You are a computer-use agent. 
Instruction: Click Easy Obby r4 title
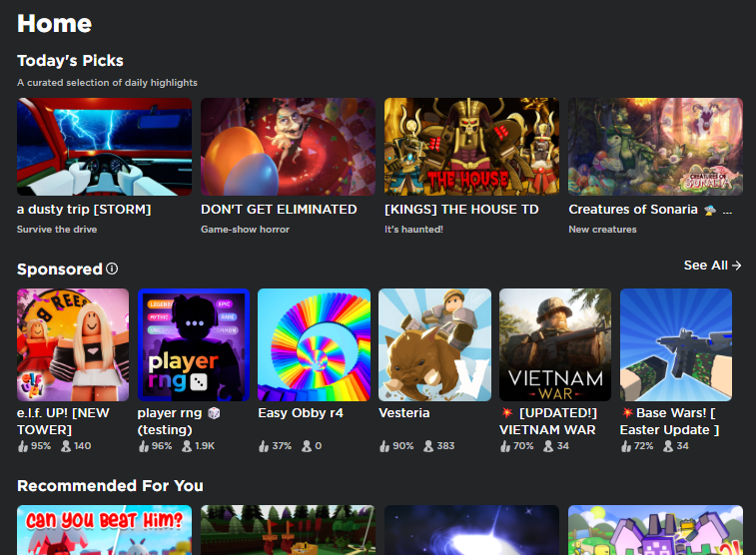(x=301, y=413)
